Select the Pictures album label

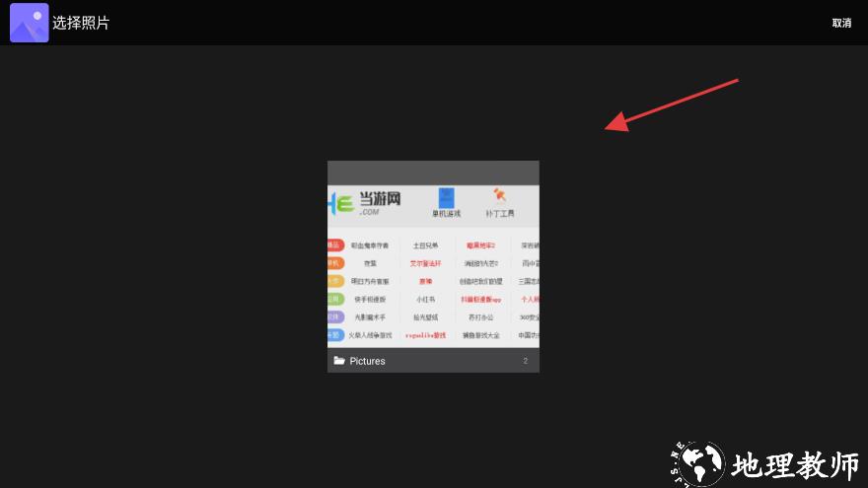click(367, 361)
